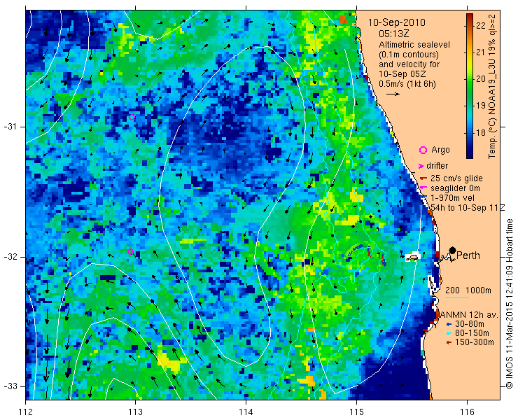518x420 pixels.
Task: Click the magenta drifter legend arrow
Action: tap(421, 166)
